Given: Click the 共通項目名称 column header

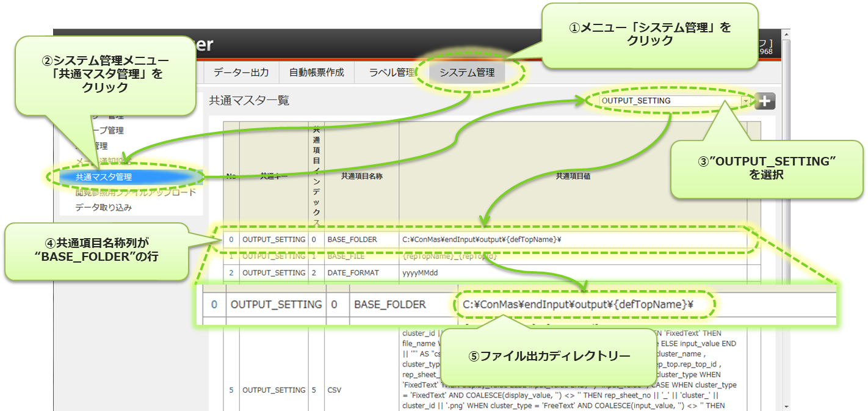Looking at the screenshot, I should tap(361, 176).
